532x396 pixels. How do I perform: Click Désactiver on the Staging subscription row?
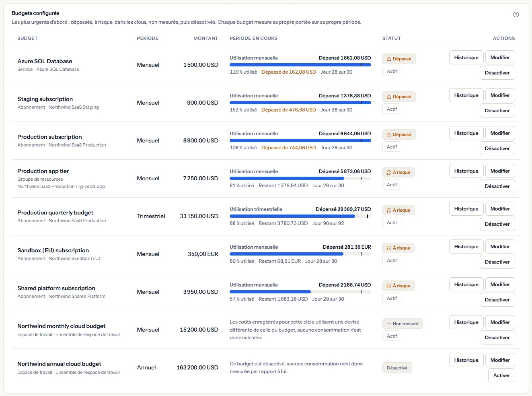[497, 111]
